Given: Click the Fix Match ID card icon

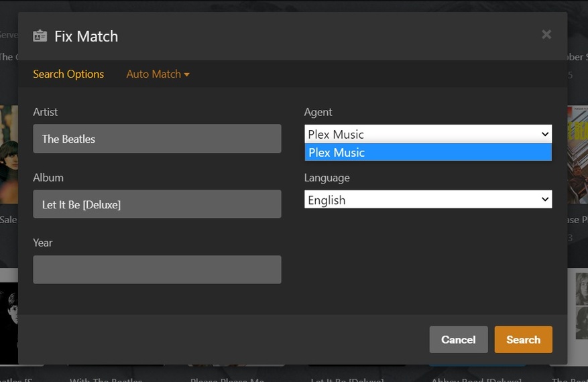Looking at the screenshot, I should [x=40, y=36].
